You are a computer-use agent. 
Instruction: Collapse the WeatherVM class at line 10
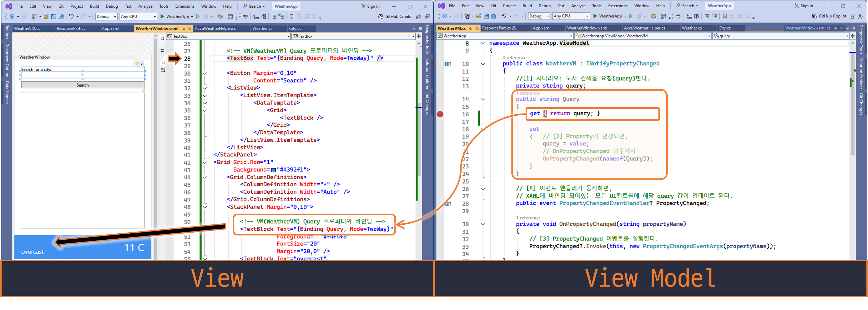tap(483, 64)
